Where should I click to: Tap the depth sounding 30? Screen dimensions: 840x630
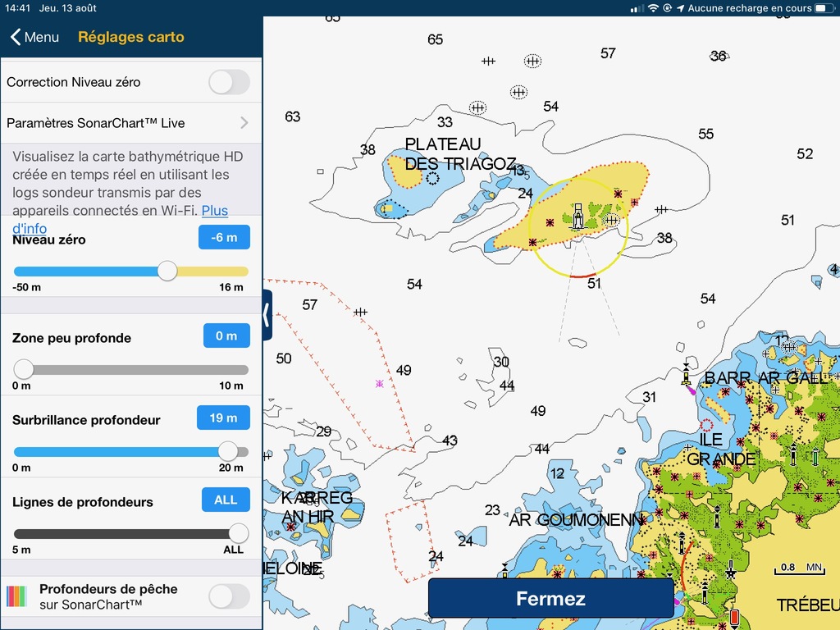coord(501,362)
